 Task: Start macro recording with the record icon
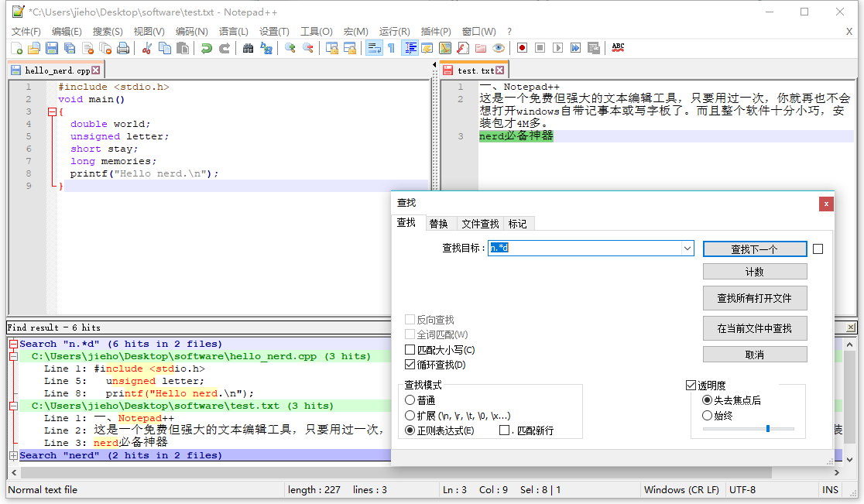point(522,48)
